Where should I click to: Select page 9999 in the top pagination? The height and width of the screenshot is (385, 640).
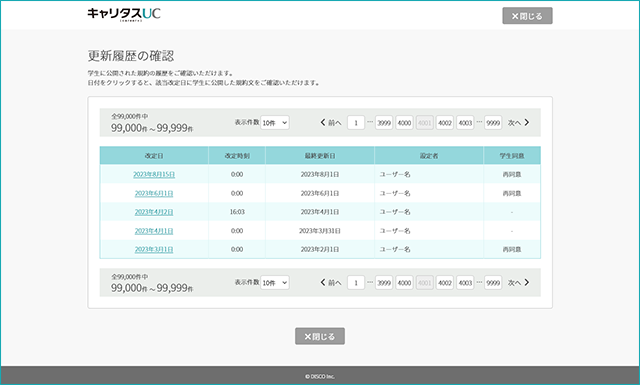pos(493,122)
